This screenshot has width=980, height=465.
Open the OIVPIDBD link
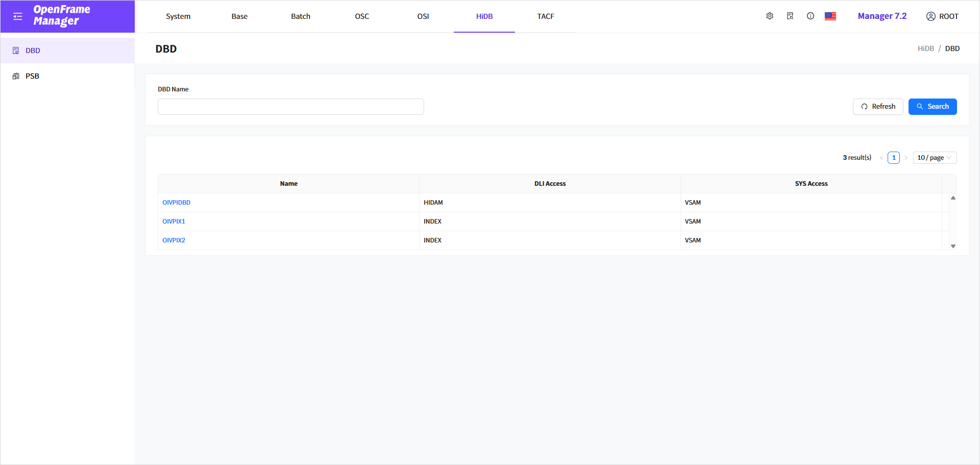(x=177, y=203)
